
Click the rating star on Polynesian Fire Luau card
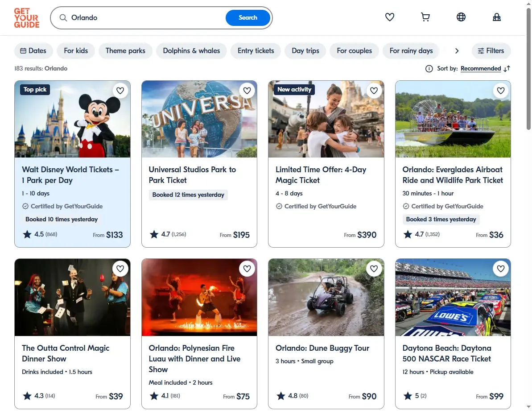(154, 396)
